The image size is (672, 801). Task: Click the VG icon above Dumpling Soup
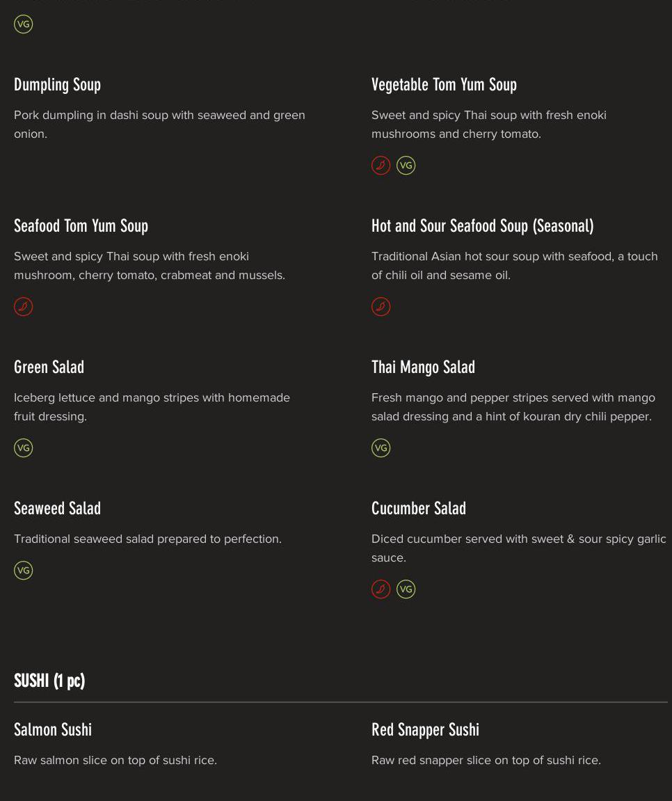(24, 24)
